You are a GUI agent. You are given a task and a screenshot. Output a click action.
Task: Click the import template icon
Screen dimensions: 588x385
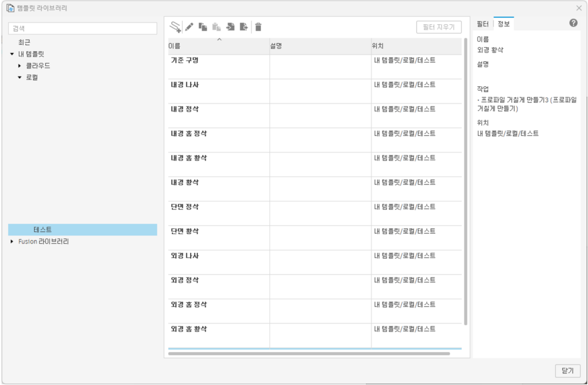point(230,27)
